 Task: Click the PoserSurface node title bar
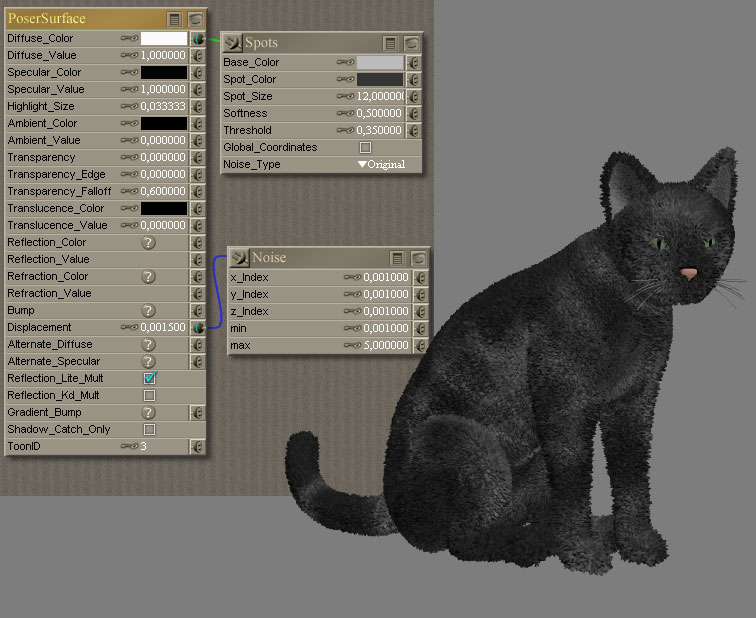105,19
